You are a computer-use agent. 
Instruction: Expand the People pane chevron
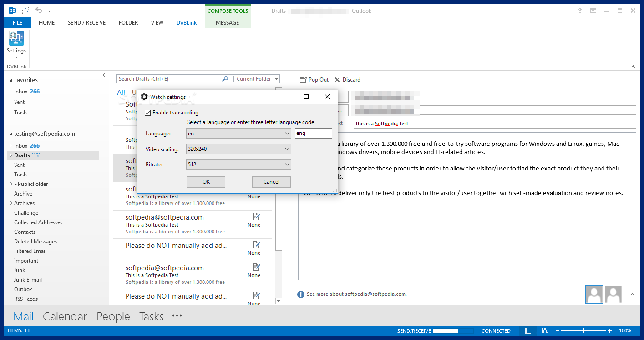pos(632,295)
